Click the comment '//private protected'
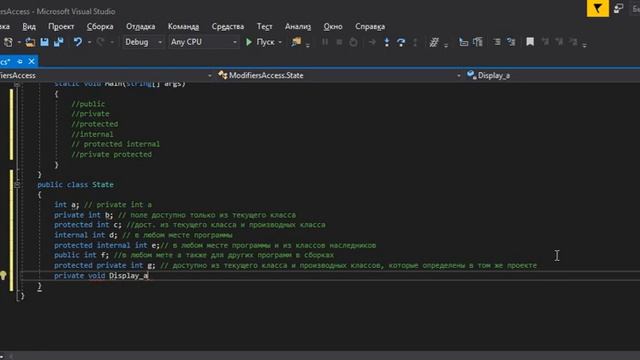 tap(111, 154)
